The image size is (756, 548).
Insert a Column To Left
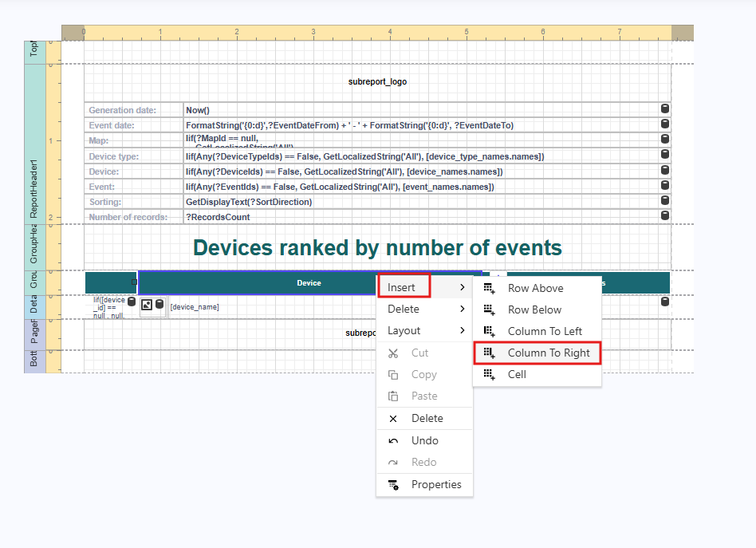click(545, 331)
